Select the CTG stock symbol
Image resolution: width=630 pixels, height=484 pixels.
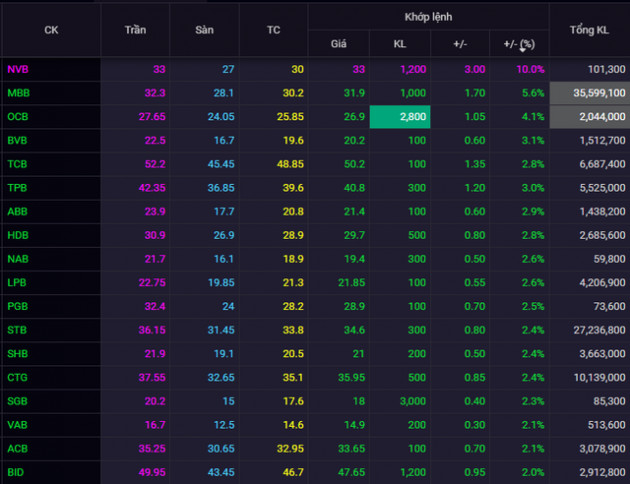click(x=17, y=377)
